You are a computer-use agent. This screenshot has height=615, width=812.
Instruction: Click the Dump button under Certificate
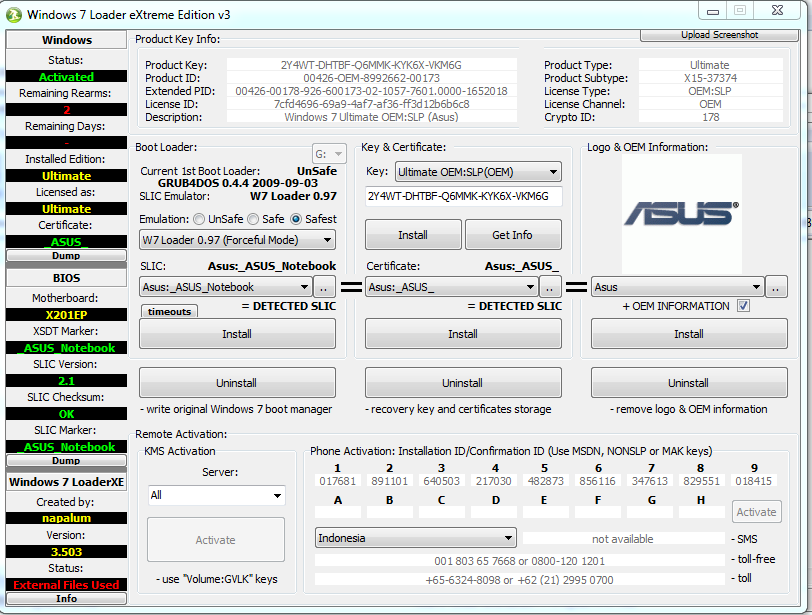click(66, 255)
